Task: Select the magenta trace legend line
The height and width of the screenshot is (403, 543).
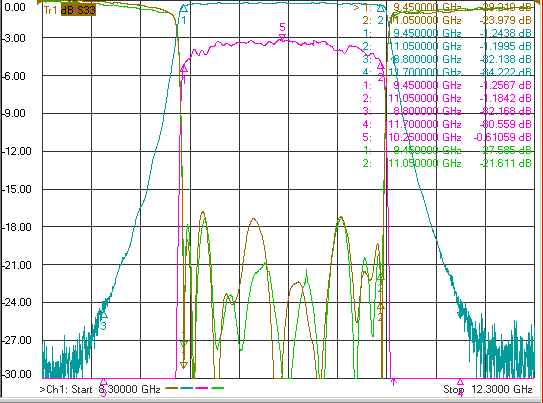Action: pyautogui.click(x=202, y=388)
